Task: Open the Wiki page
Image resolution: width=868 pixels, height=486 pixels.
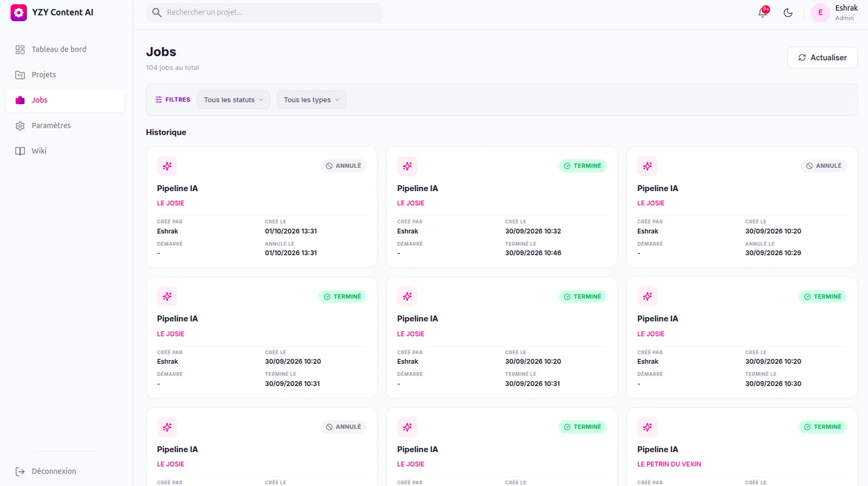Action: pyautogui.click(x=66, y=151)
